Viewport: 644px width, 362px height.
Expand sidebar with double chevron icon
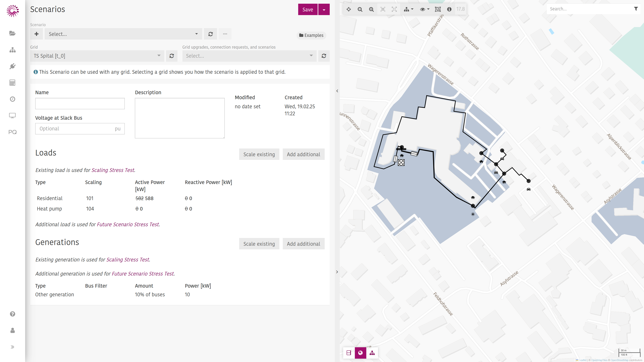click(13, 347)
